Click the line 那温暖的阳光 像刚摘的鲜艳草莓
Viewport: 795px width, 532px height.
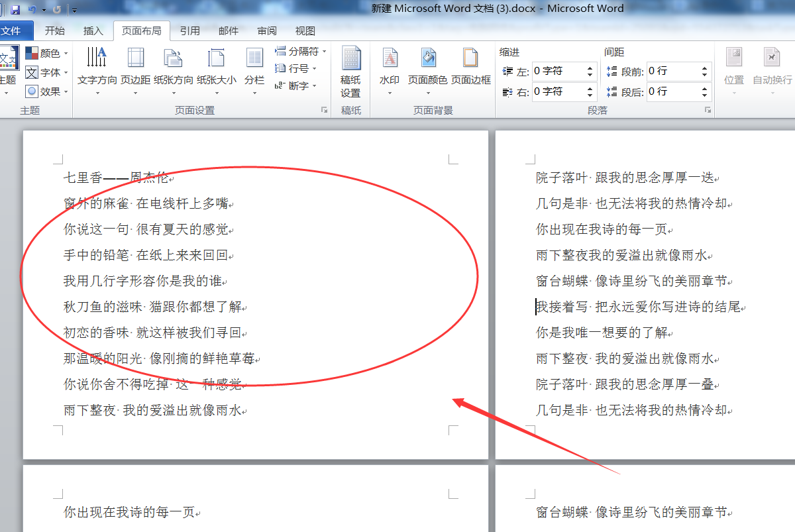[159, 358]
